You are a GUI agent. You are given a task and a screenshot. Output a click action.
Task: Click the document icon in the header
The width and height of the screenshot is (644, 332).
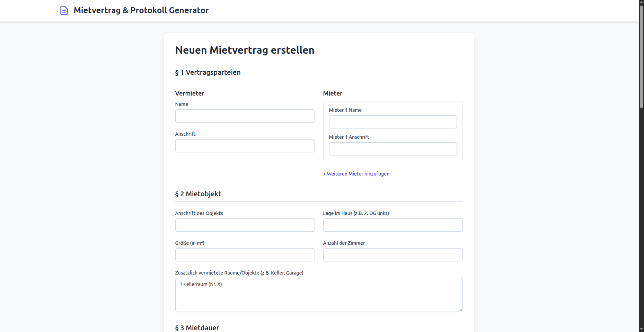(64, 10)
